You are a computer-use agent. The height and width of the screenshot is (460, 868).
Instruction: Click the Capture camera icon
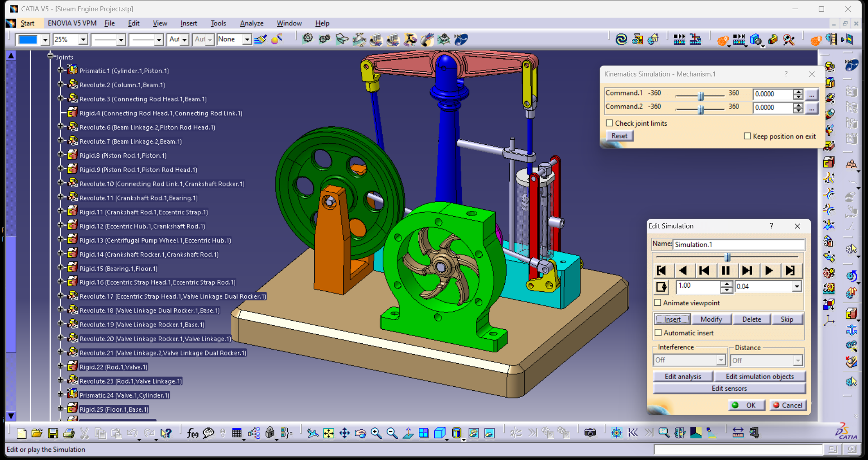pyautogui.click(x=590, y=433)
